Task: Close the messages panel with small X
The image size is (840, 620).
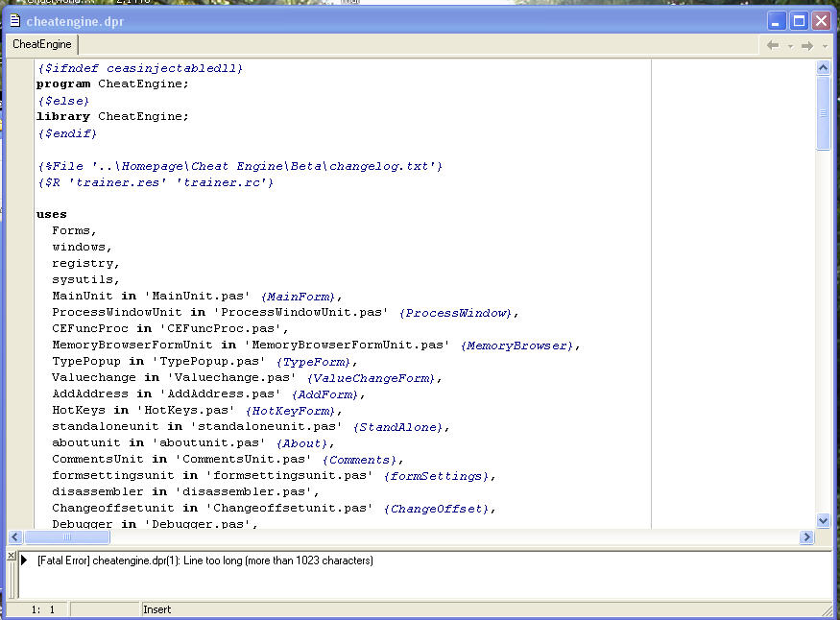Action: [x=11, y=556]
